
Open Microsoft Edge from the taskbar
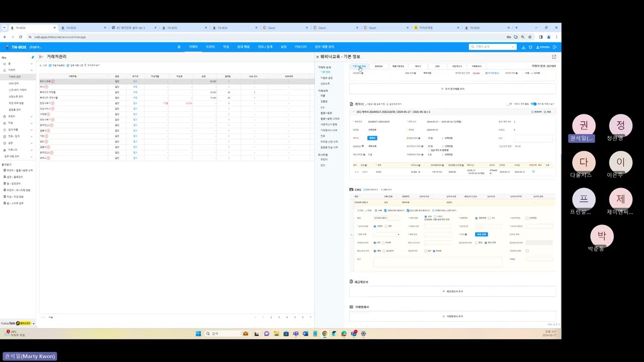tap(344, 333)
